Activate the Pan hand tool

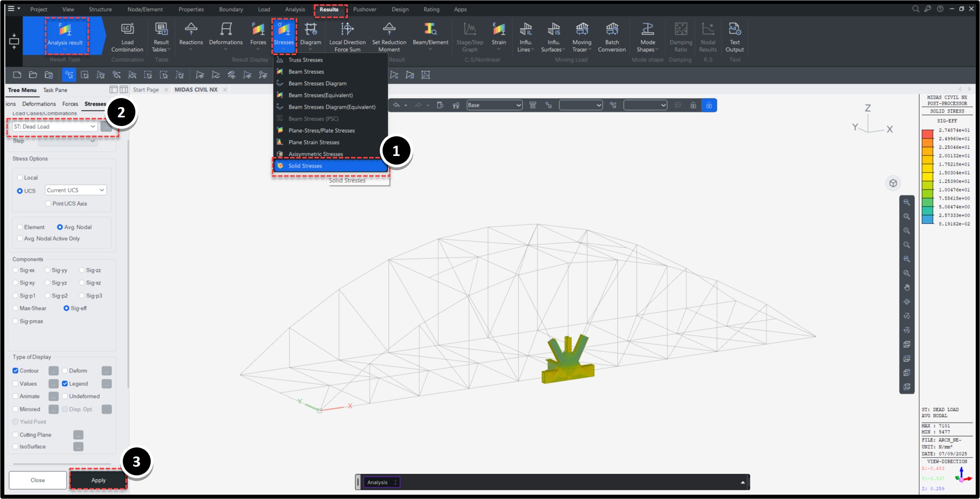click(x=907, y=288)
